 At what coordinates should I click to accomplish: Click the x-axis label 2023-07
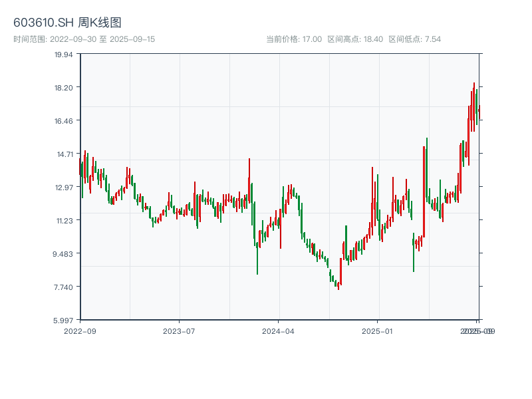179,331
